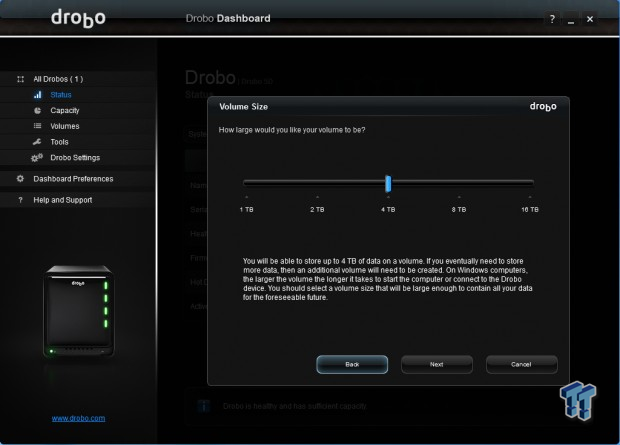Minimize the Drobo Dashboard window

point(571,19)
